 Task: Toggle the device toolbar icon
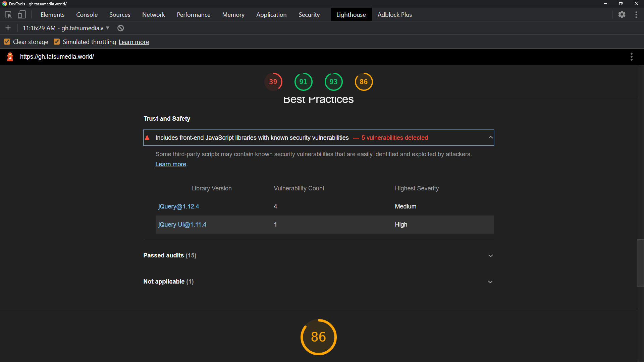[x=22, y=15]
